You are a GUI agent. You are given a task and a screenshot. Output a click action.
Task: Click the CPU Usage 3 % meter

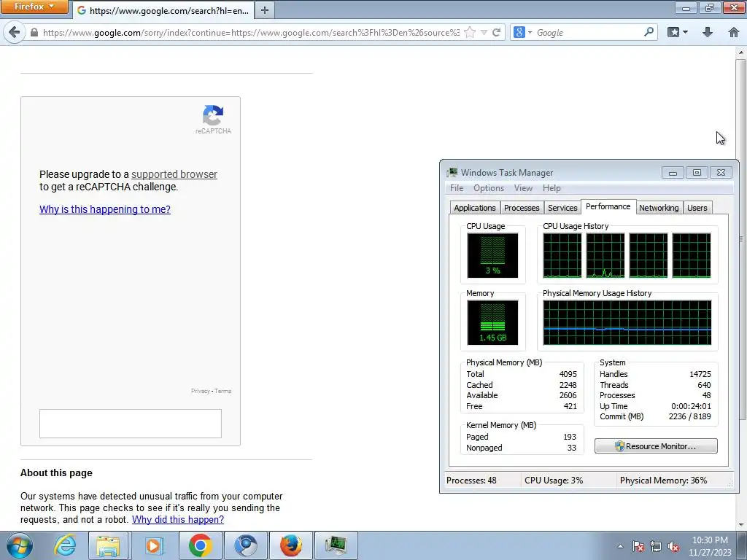tap(492, 255)
